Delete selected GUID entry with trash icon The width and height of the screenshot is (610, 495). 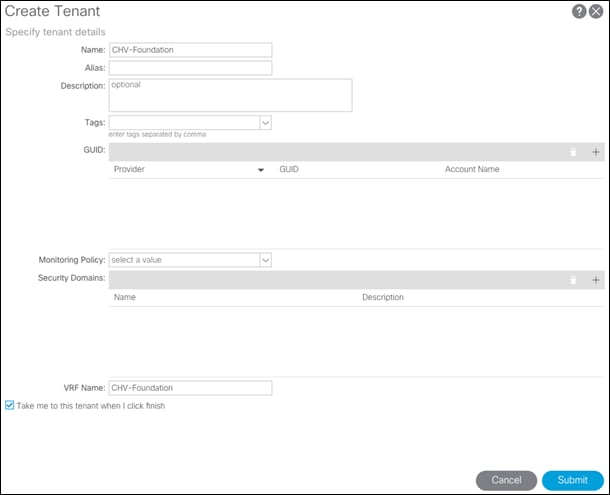coord(573,152)
